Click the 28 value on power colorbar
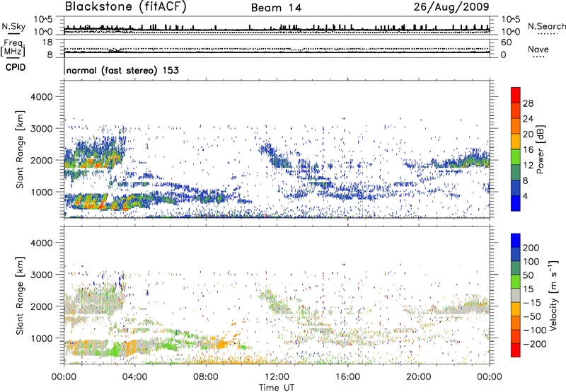Screen dimensions: 566x392 pos(528,103)
